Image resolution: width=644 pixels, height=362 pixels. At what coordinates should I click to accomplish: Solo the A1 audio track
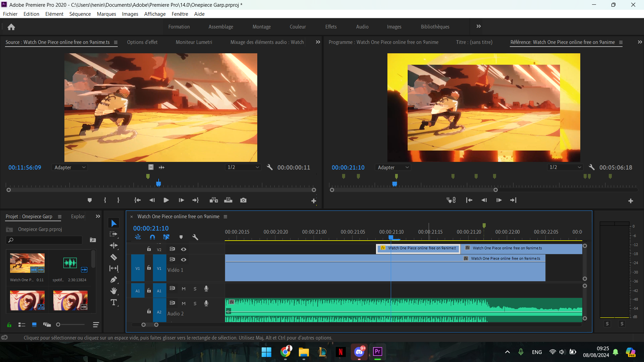tap(195, 289)
